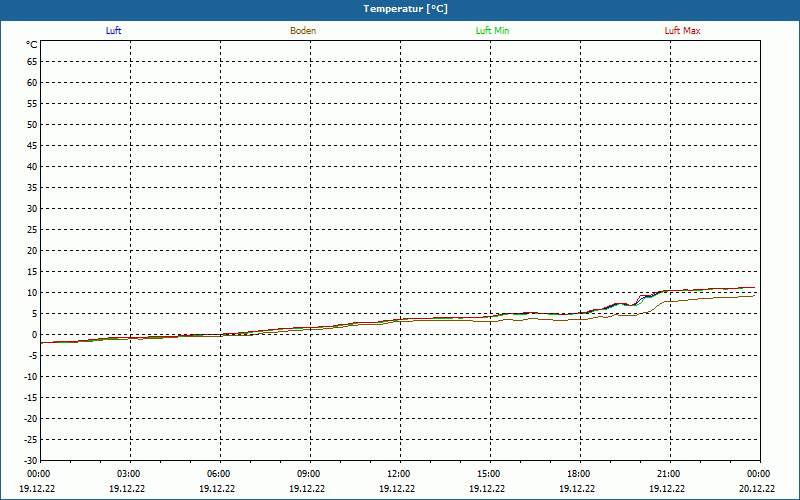Click the 06:00 time axis label
Viewport: 800px width, 500px height.
coord(219,474)
